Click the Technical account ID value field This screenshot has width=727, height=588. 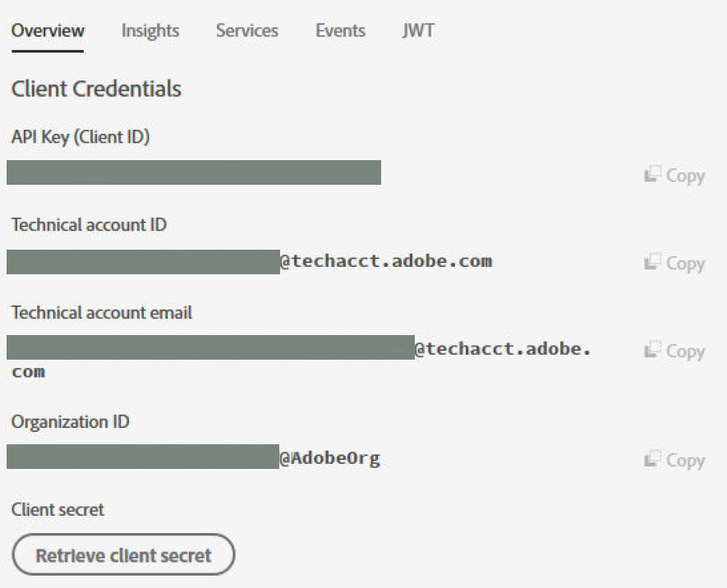(141, 260)
